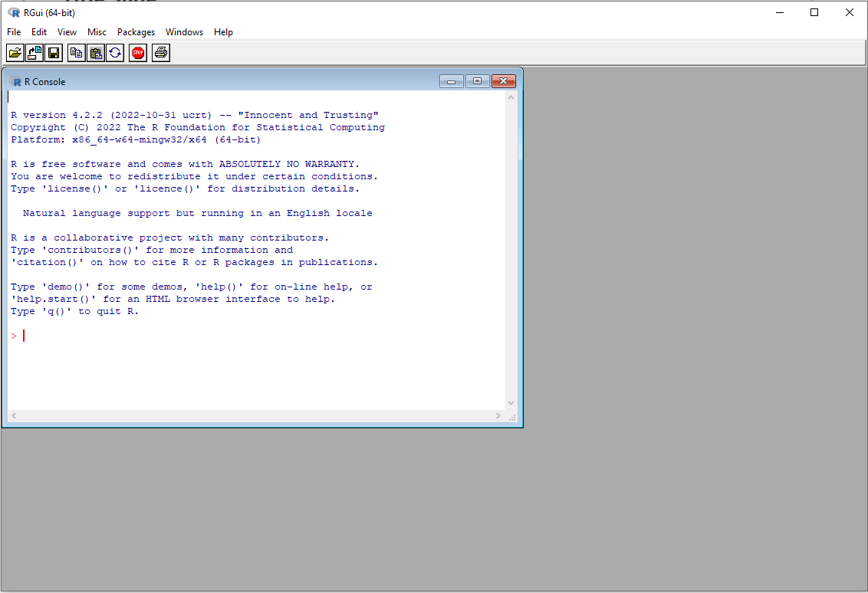Open the Edit menu
The image size is (868, 593).
pos(39,32)
